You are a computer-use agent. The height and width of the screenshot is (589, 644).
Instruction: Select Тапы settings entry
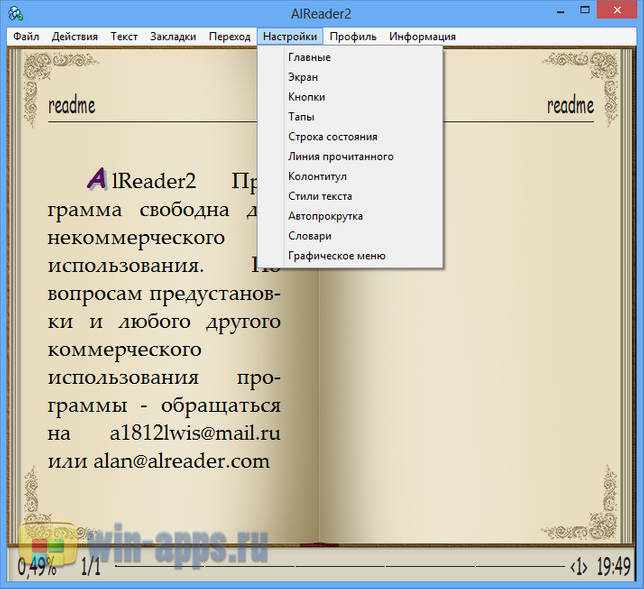coord(350,117)
